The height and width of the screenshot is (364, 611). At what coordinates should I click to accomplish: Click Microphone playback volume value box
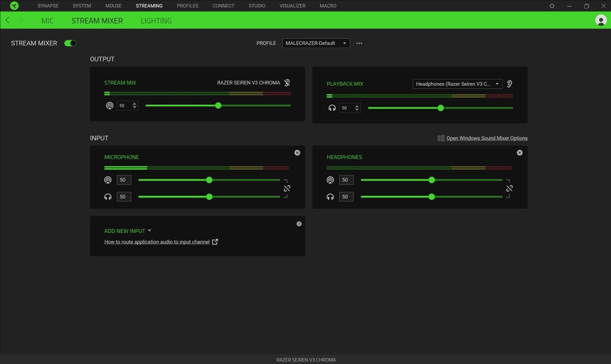pyautogui.click(x=124, y=197)
